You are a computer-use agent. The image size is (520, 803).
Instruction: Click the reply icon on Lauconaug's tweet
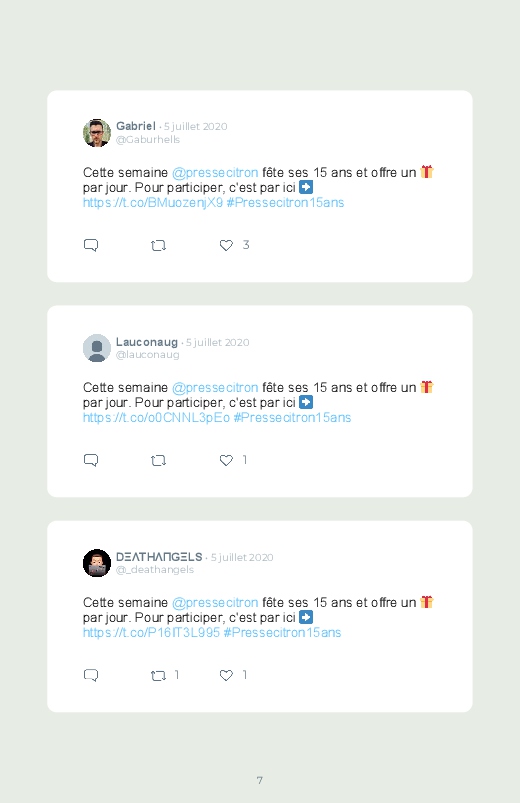click(91, 460)
